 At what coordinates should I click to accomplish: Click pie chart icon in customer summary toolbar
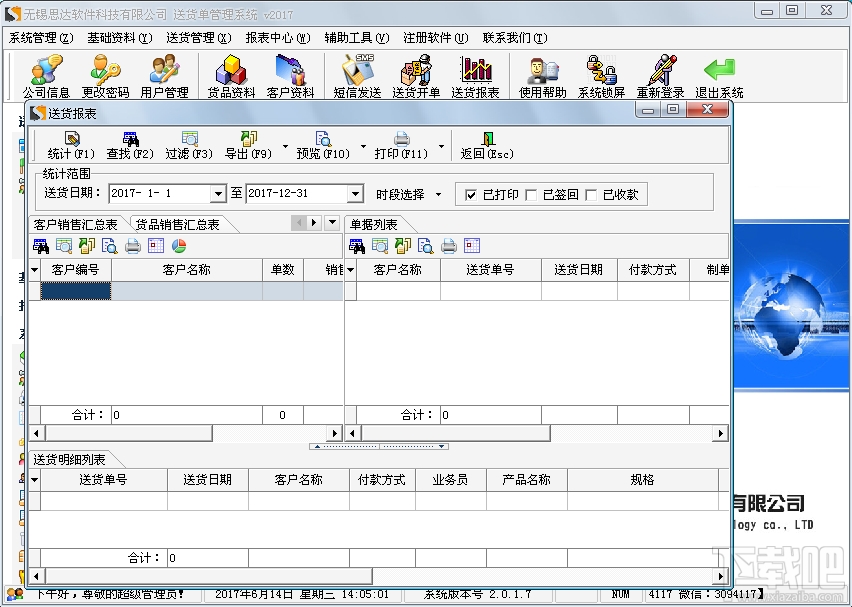[x=179, y=246]
